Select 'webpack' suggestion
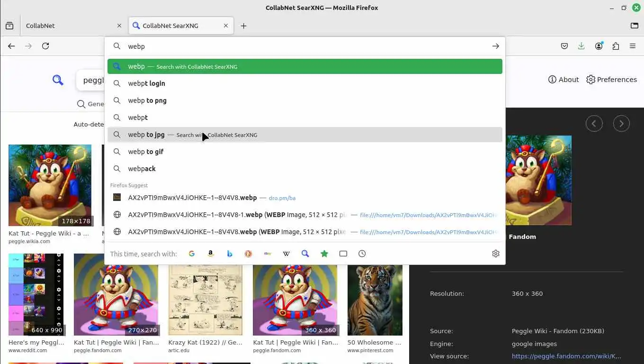 305,169
